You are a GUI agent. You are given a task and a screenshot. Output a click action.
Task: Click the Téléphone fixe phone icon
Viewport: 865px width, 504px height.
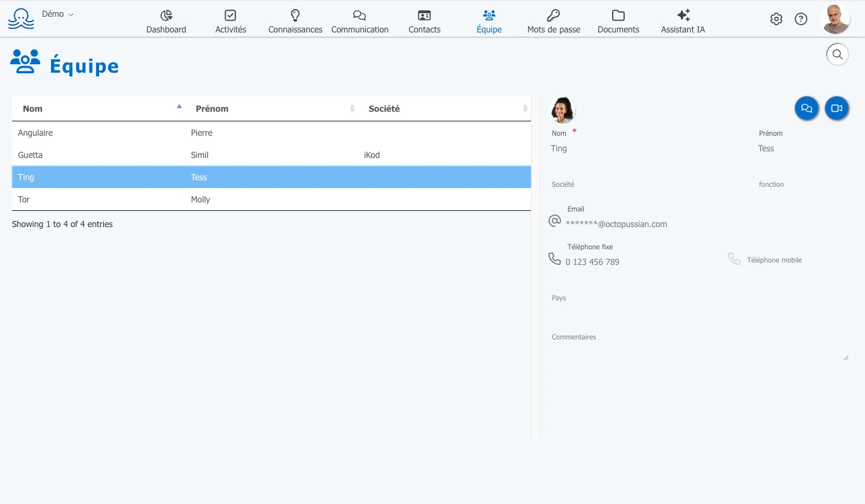(x=554, y=259)
